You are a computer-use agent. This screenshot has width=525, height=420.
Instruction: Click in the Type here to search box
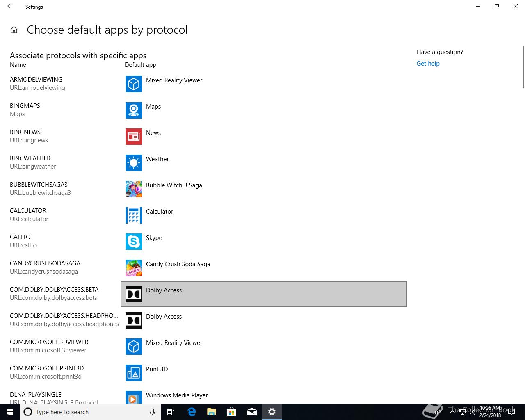[90, 412]
